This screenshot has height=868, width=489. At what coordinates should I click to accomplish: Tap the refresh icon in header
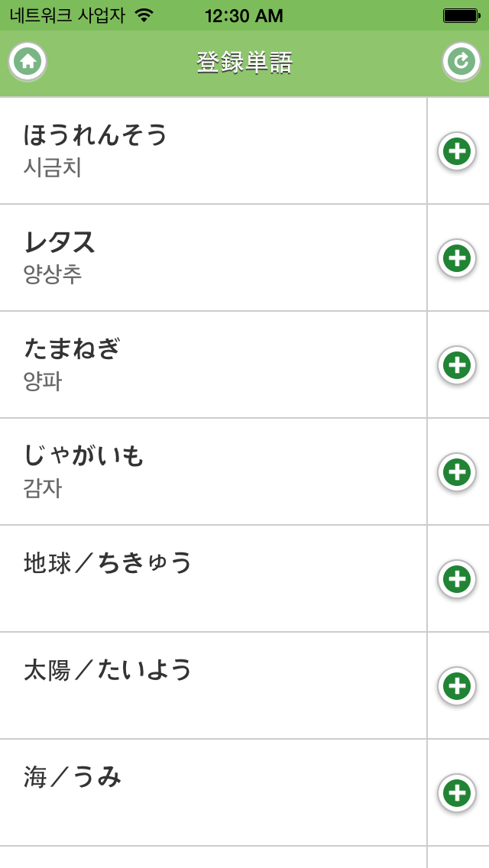[461, 61]
